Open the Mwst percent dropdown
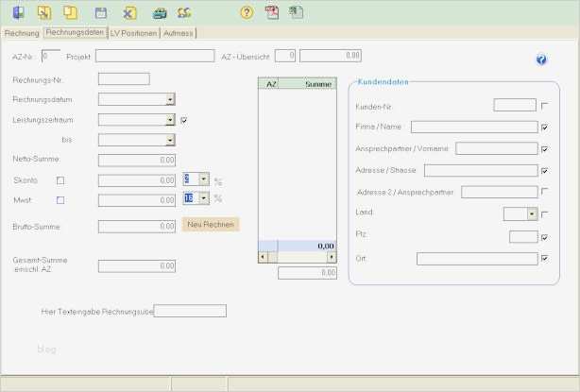 click(x=204, y=198)
